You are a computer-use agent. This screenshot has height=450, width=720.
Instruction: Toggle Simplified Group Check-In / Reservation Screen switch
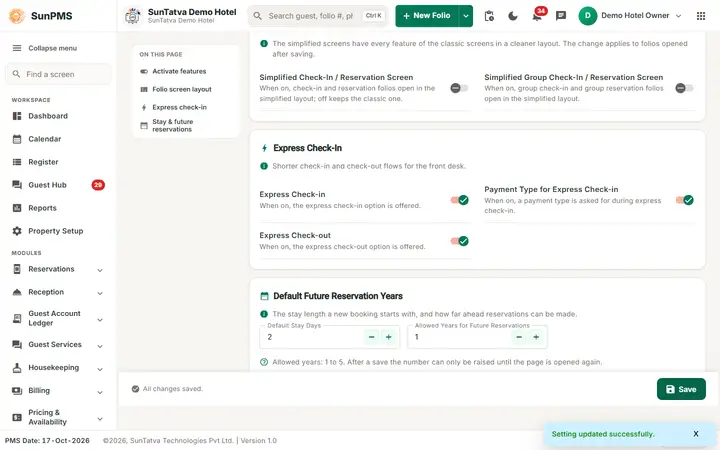(684, 88)
